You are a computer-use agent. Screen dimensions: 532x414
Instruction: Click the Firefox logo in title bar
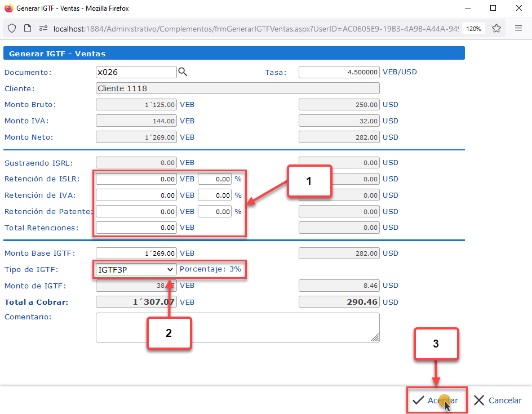pyautogui.click(x=9, y=8)
